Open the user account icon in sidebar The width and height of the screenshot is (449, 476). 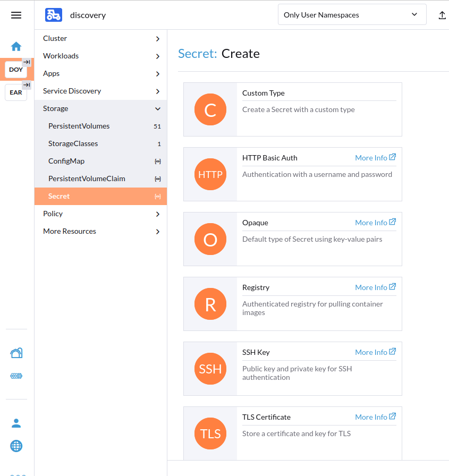click(16, 423)
